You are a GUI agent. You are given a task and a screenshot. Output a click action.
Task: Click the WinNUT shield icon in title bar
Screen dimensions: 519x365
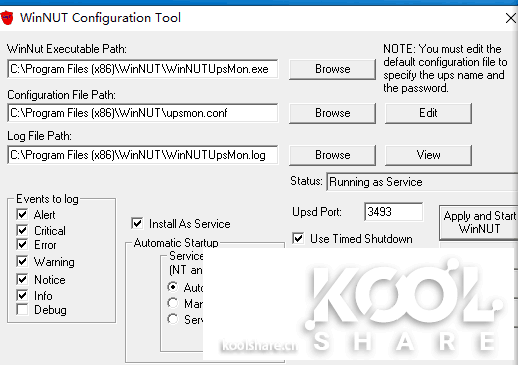[7, 18]
